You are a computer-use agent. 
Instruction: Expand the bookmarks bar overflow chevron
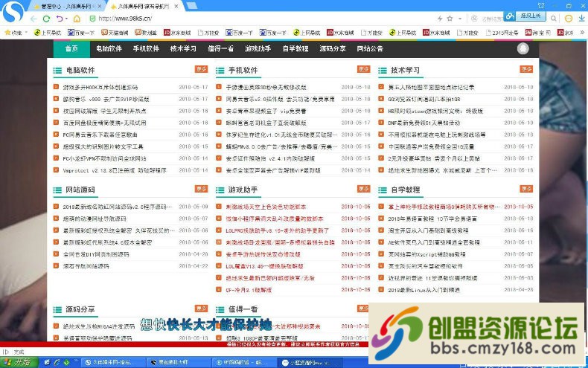[x=582, y=33]
